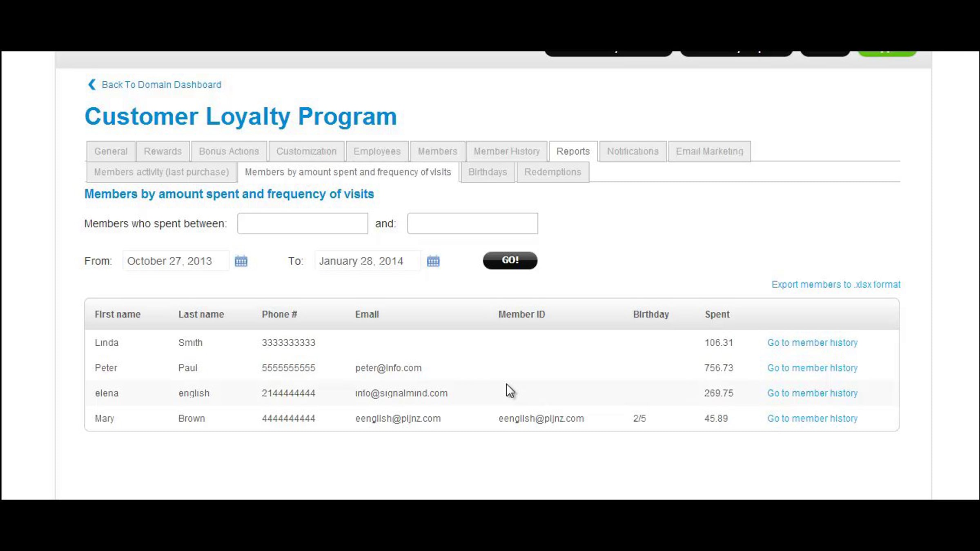Open the To date calendar icon
Image resolution: width=980 pixels, height=551 pixels.
click(x=433, y=261)
